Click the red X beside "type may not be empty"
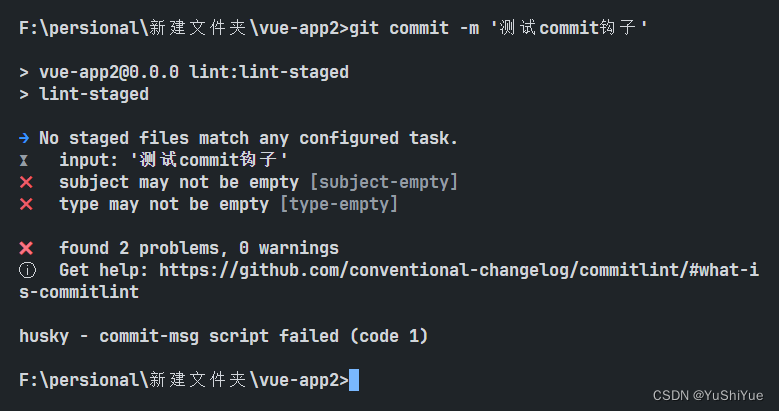Image resolution: width=779 pixels, height=411 pixels. [x=26, y=204]
